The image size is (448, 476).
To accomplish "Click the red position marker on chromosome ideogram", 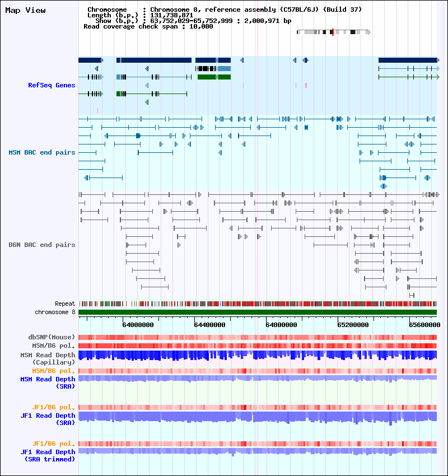I will click(333, 32).
